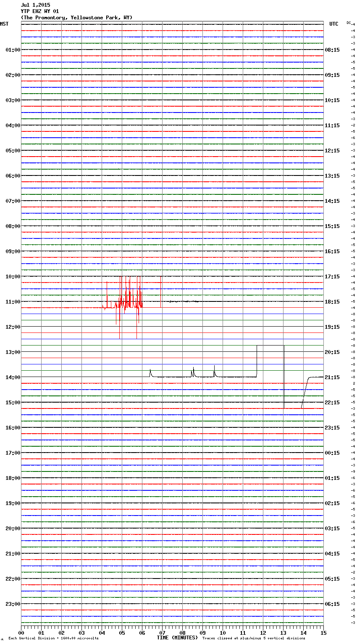Click the Traces clipped at plus/minus 5 footnote
357x644 pixels.
254,639
